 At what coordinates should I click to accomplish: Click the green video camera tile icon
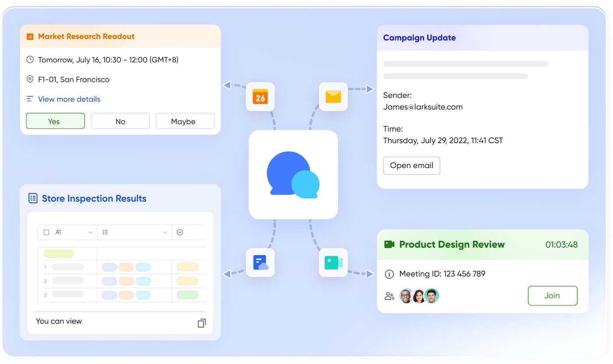point(333,262)
